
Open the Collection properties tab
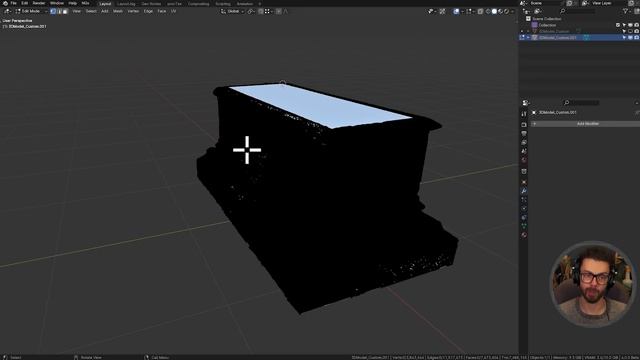(x=524, y=171)
